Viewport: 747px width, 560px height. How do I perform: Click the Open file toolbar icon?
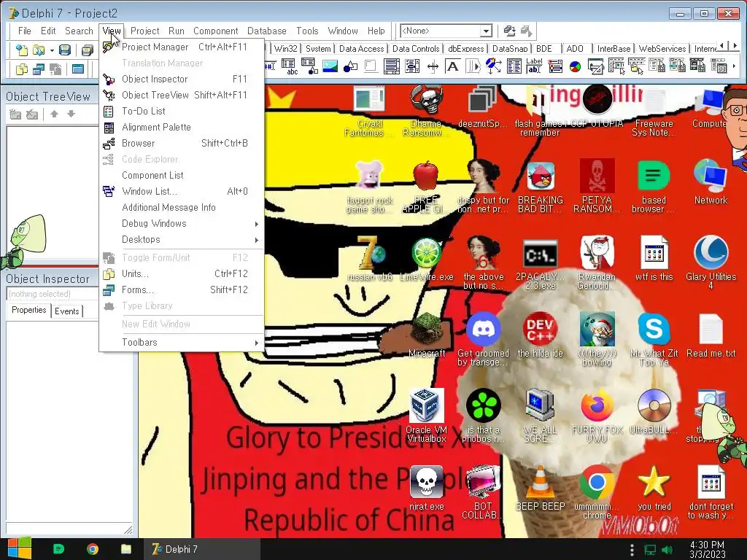(38, 50)
